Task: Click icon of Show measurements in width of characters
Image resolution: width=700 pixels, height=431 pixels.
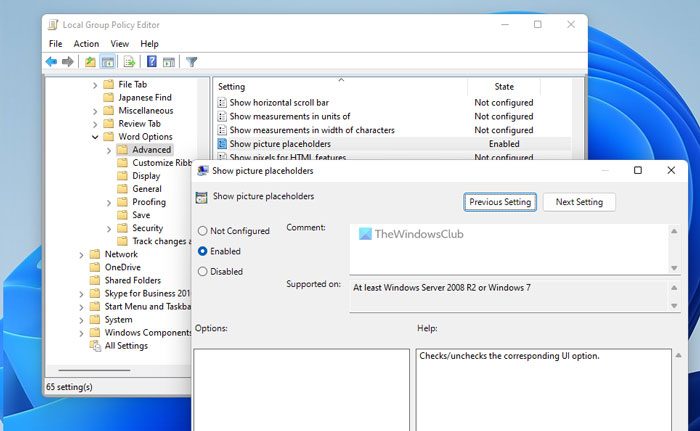Action: tap(222, 130)
